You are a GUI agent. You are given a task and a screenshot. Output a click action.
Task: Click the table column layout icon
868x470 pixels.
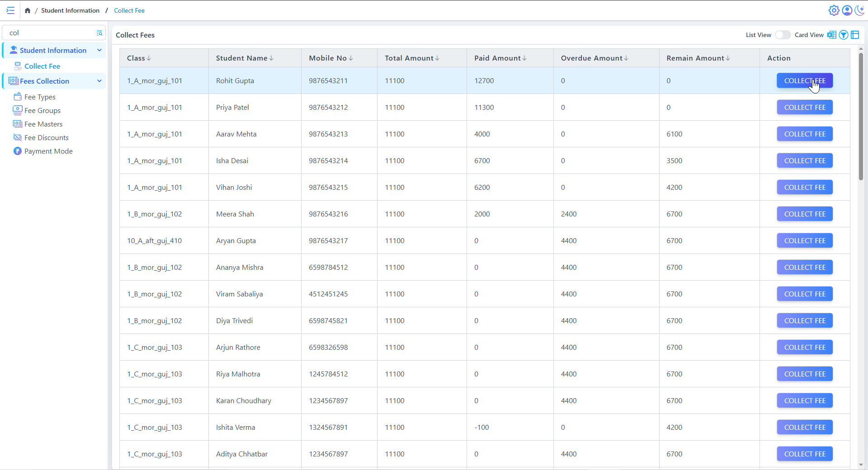coord(855,35)
